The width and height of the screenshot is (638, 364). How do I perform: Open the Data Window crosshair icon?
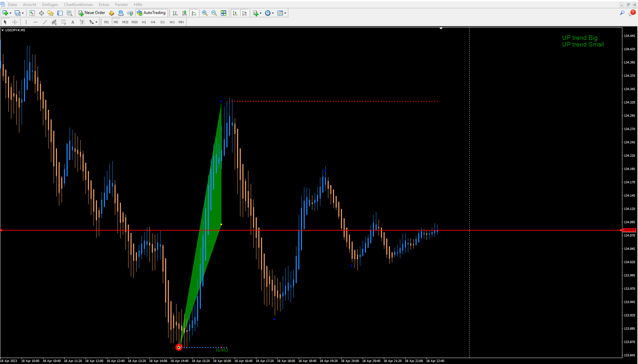(41, 13)
